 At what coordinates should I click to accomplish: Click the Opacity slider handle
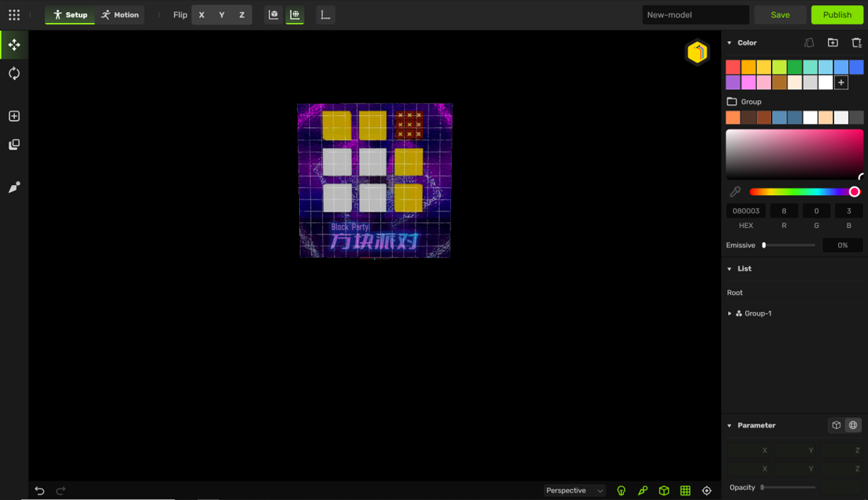(762, 487)
